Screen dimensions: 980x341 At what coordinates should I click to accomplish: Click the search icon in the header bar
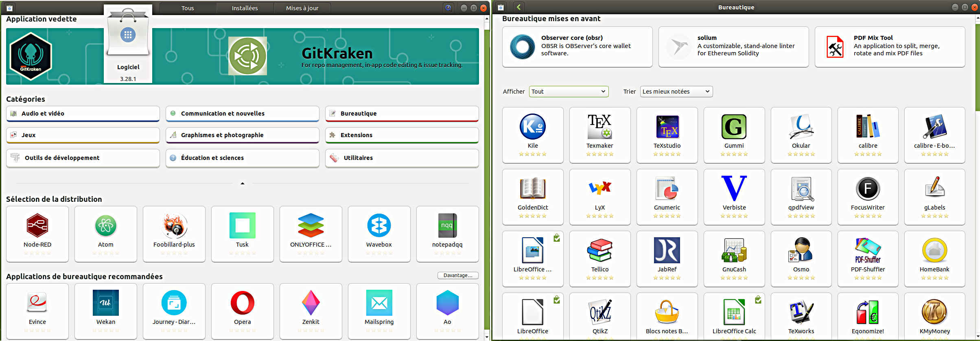pyautogui.click(x=448, y=8)
